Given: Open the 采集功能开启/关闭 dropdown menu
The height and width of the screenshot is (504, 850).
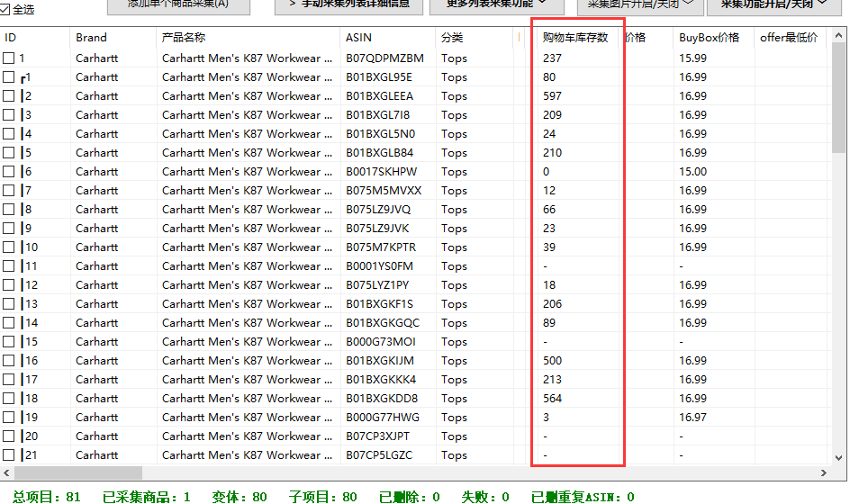Looking at the screenshot, I should point(774,4).
